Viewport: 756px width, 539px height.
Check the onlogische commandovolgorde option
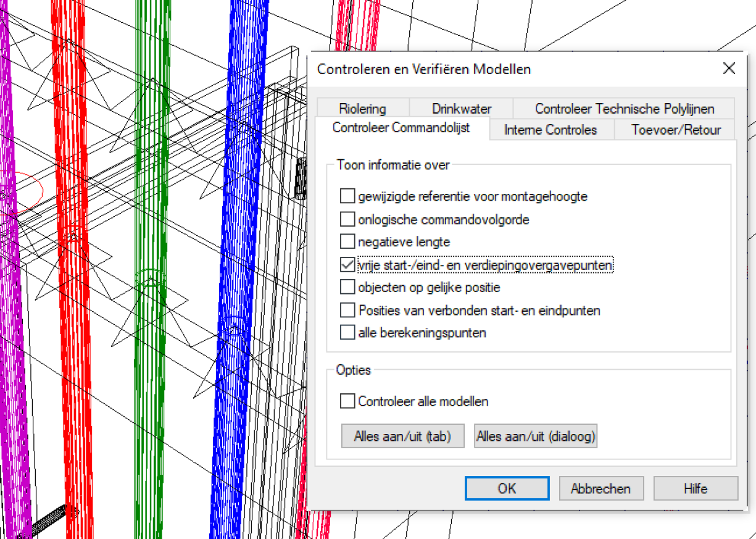click(x=348, y=220)
